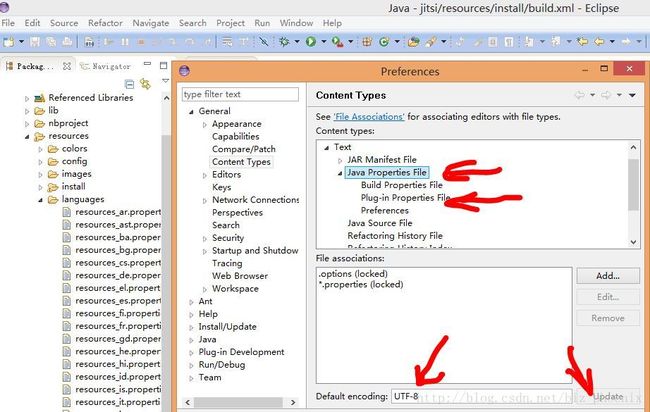Switch to the Navigator tab

106,66
